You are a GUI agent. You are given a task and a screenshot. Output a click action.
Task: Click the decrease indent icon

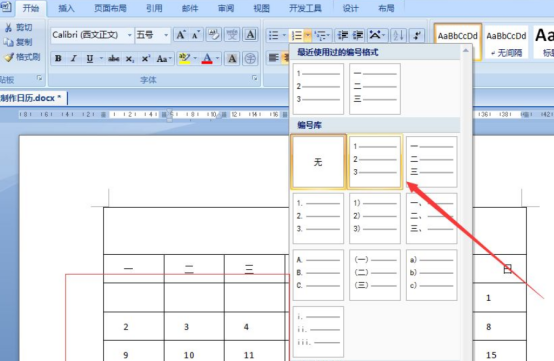point(342,35)
